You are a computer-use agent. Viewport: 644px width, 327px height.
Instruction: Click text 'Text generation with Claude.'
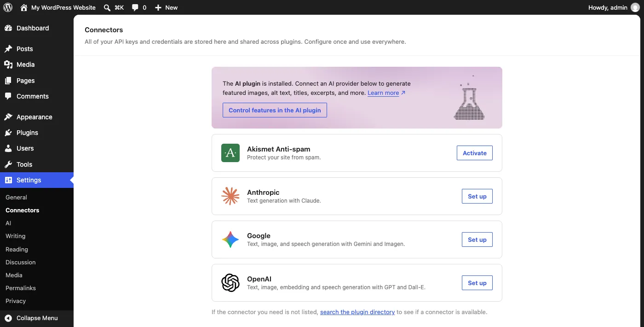(x=284, y=201)
